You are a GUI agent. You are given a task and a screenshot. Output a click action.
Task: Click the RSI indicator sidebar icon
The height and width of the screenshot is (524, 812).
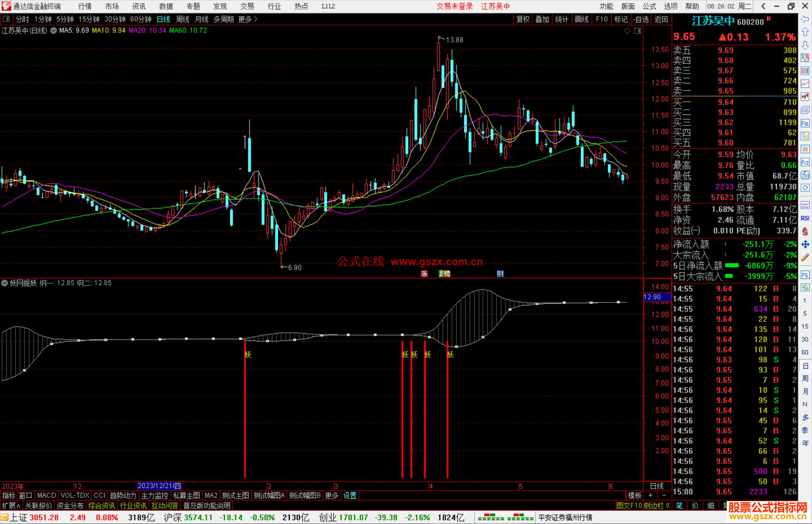(x=805, y=218)
